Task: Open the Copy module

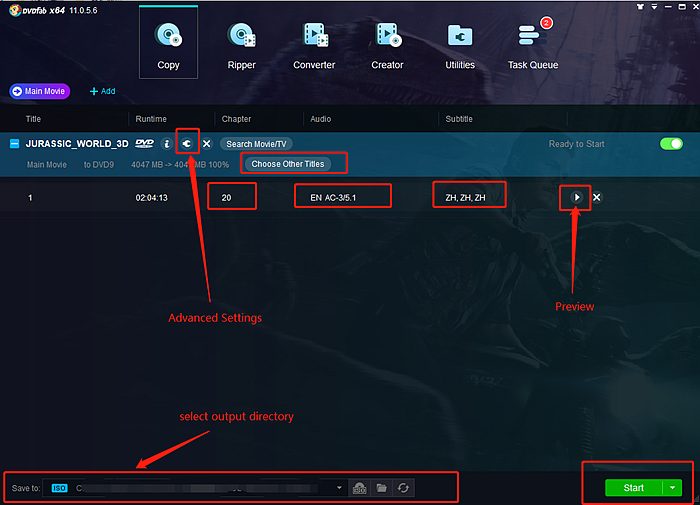Action: pyautogui.click(x=168, y=43)
